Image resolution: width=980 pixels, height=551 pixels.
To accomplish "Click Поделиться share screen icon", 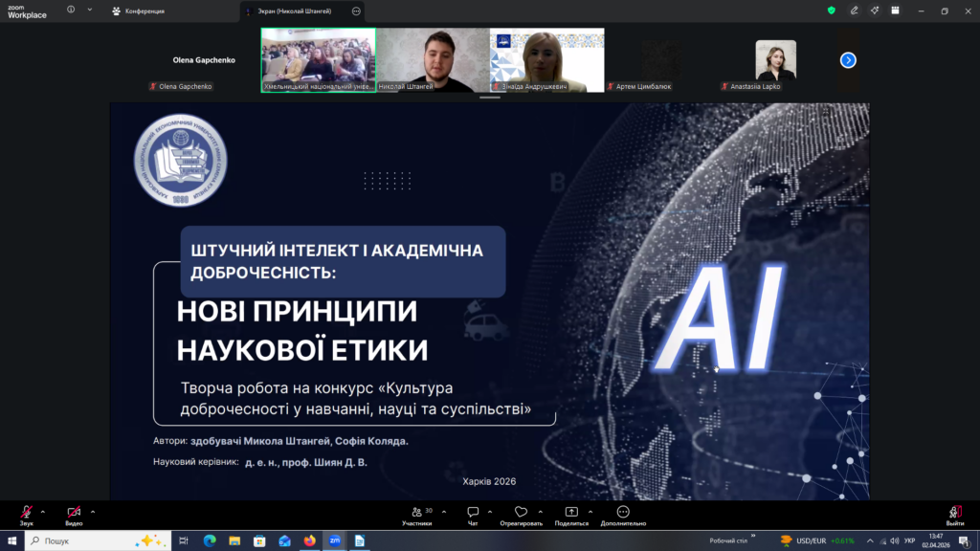I will pos(571,513).
